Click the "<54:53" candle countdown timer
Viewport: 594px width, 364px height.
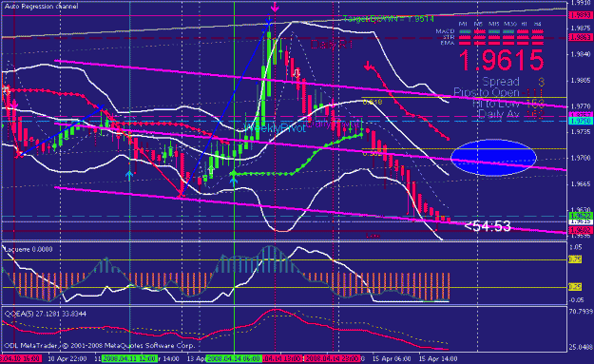click(x=488, y=226)
